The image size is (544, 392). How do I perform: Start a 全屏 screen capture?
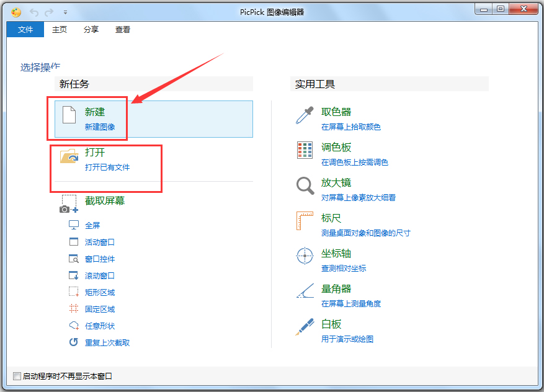[x=92, y=226]
